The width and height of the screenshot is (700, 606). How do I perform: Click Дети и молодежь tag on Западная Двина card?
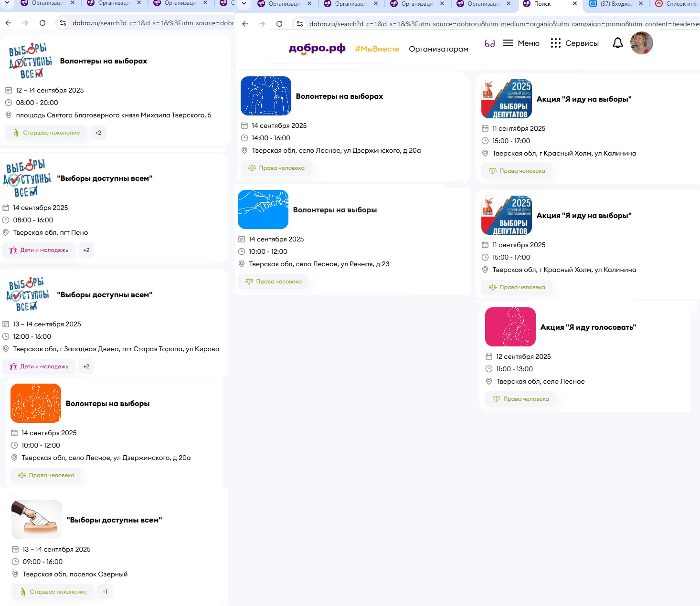coord(39,366)
